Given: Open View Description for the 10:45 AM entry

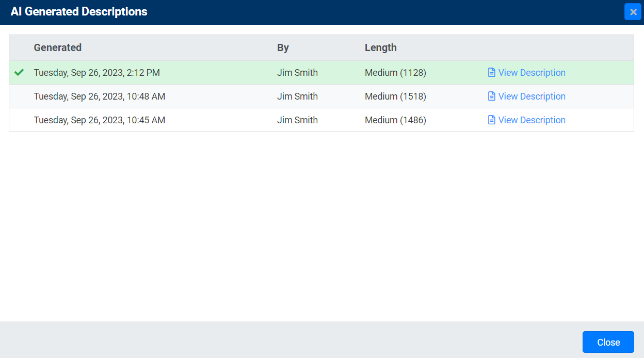Looking at the screenshot, I should point(532,120).
